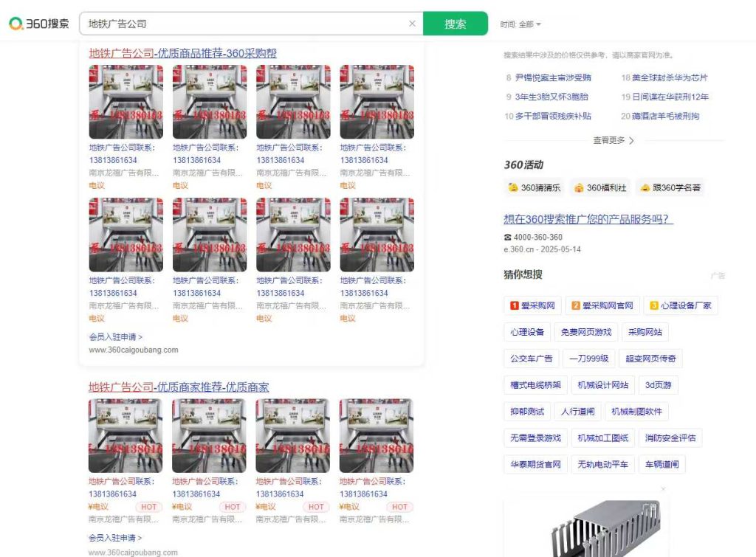Open hot search 3年生3胎又怀3胞胎
The height and width of the screenshot is (557, 756).
(x=551, y=97)
